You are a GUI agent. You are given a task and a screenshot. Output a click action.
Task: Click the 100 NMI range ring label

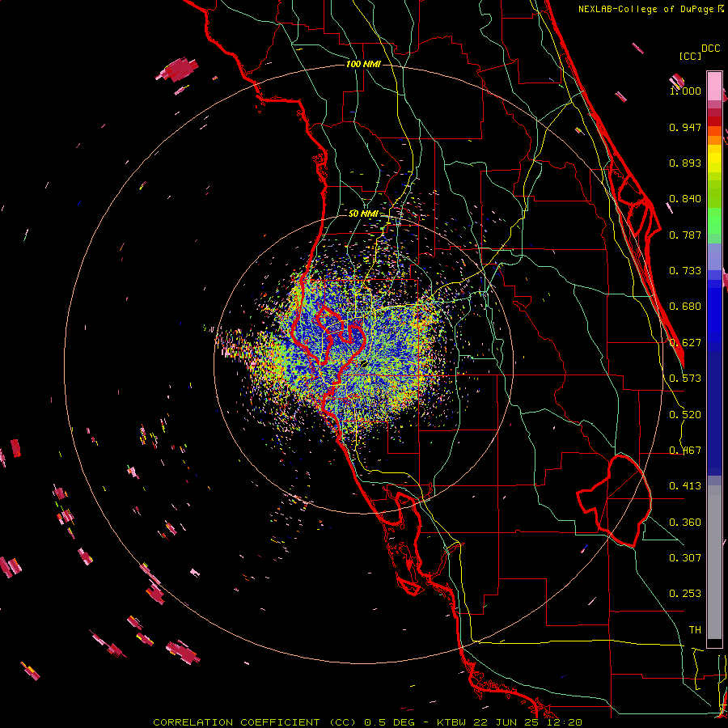tap(363, 64)
